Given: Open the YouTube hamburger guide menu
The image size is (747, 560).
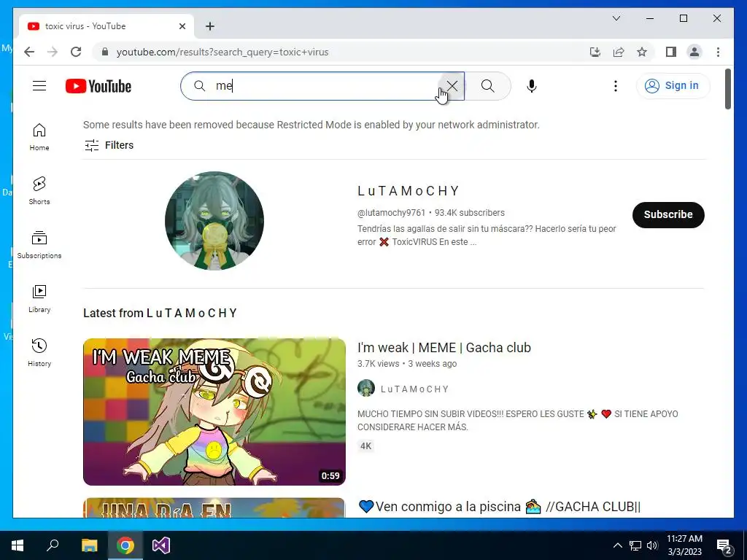Looking at the screenshot, I should point(39,86).
